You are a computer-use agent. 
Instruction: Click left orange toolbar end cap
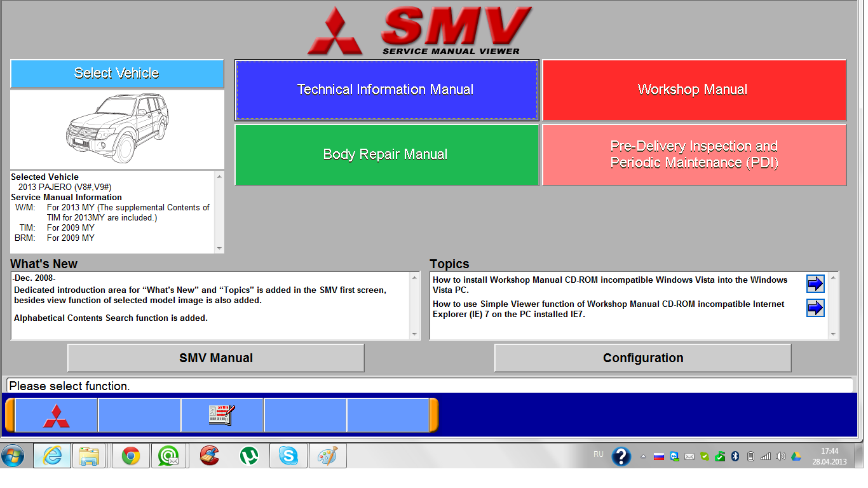pyautogui.click(x=10, y=416)
